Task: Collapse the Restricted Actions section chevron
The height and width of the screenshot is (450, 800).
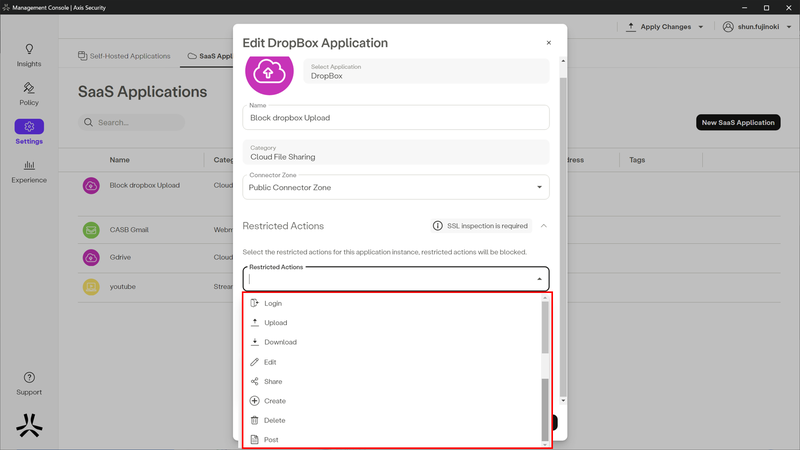Action: pyautogui.click(x=544, y=226)
